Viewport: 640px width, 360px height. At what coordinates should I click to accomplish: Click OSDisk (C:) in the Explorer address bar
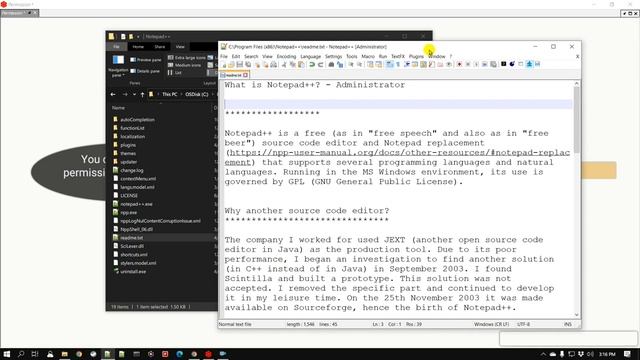pos(196,94)
